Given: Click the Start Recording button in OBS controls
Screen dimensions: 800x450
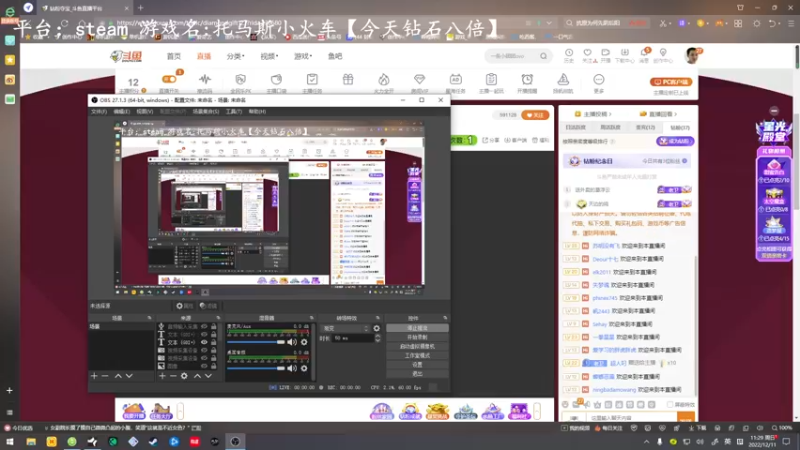Looking at the screenshot, I should click(x=417, y=337).
